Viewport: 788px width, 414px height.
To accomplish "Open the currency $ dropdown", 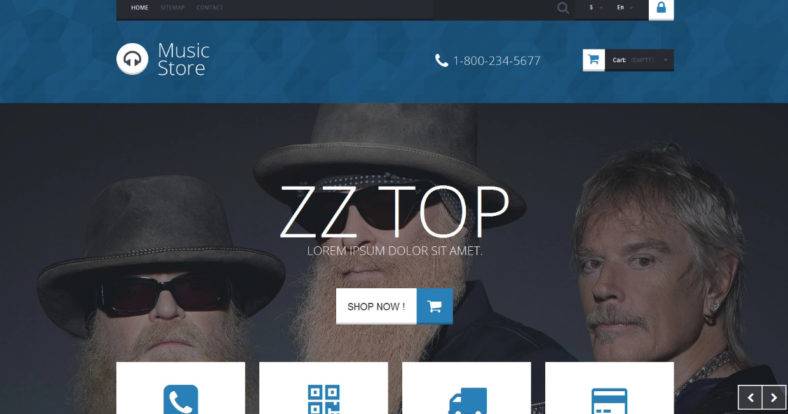I will (x=596, y=8).
